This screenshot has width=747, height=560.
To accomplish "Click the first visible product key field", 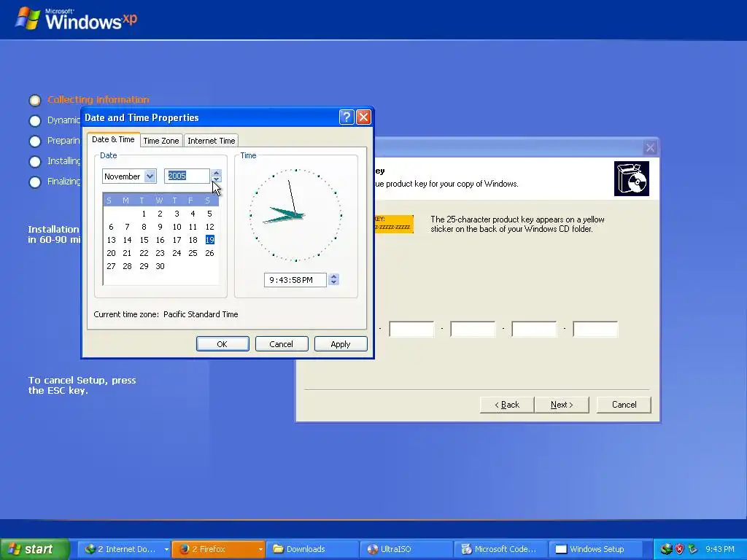I will [x=411, y=329].
